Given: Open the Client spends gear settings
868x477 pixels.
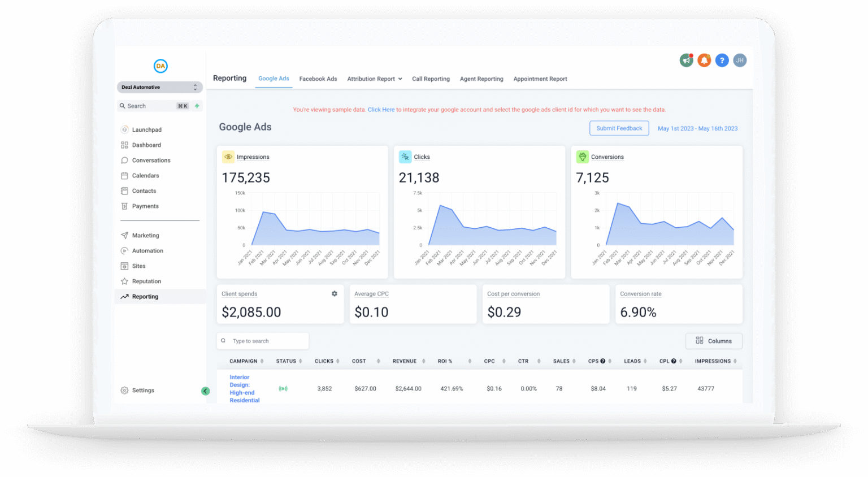Looking at the screenshot, I should [335, 294].
